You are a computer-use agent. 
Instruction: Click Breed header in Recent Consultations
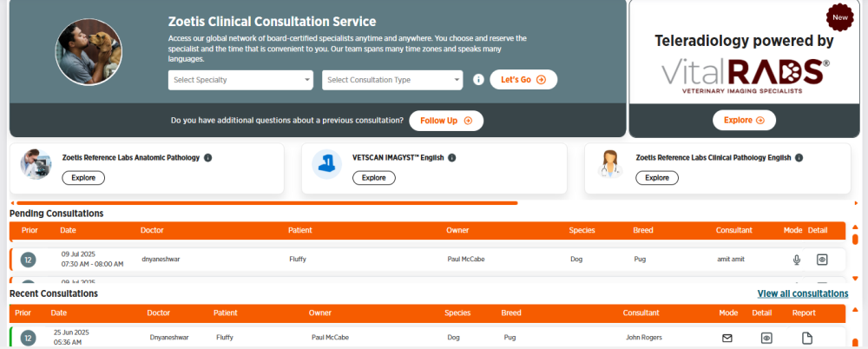(511, 313)
